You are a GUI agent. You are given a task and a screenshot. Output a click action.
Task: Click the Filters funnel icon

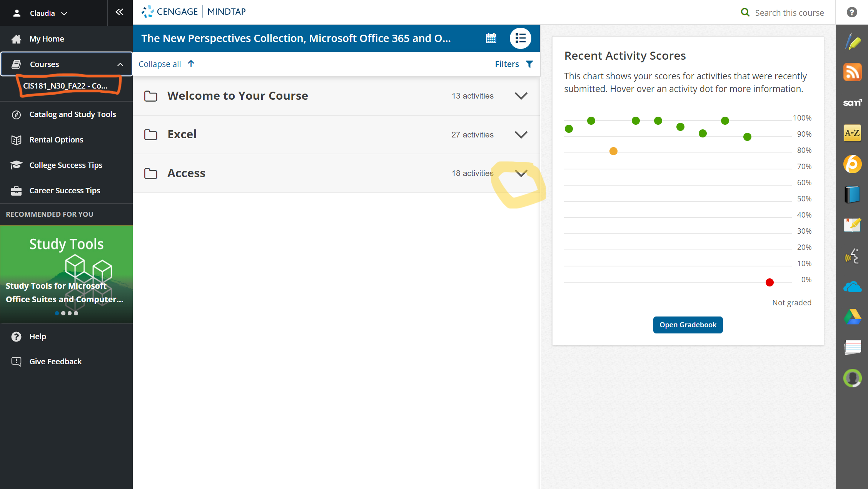point(529,64)
